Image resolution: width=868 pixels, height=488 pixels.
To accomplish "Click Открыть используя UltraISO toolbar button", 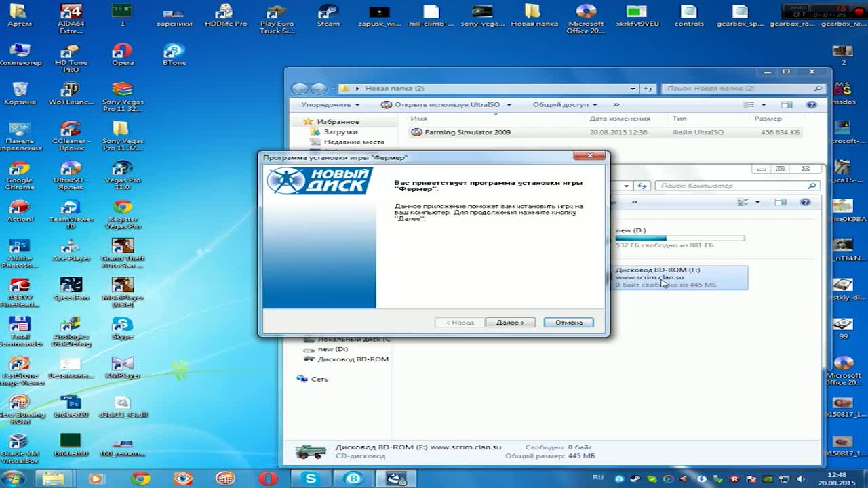I will click(x=441, y=105).
